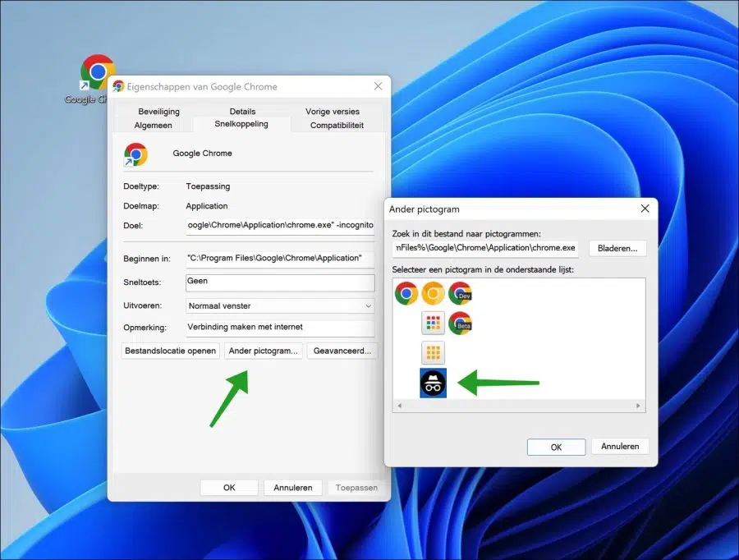
Task: Switch to the Algemeen tab
Action: pos(154,126)
